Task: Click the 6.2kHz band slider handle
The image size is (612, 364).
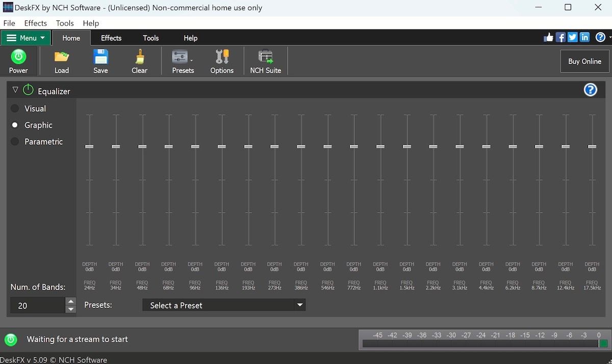Action: [x=513, y=146]
